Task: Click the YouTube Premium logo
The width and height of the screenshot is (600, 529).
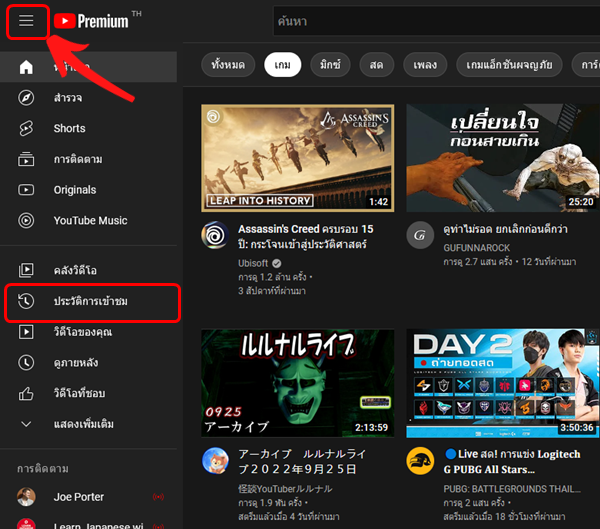Action: (91, 21)
